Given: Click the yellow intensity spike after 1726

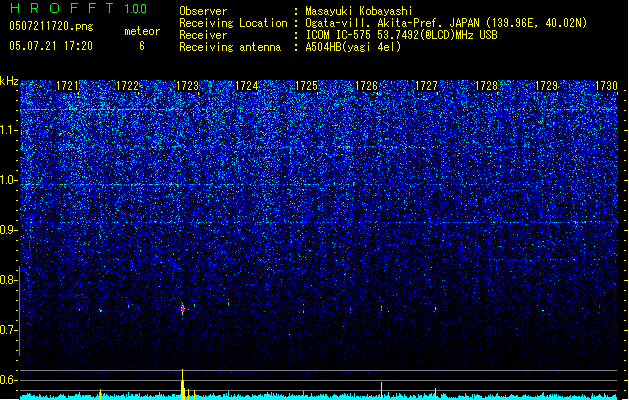Looking at the screenshot, I should (381, 390).
